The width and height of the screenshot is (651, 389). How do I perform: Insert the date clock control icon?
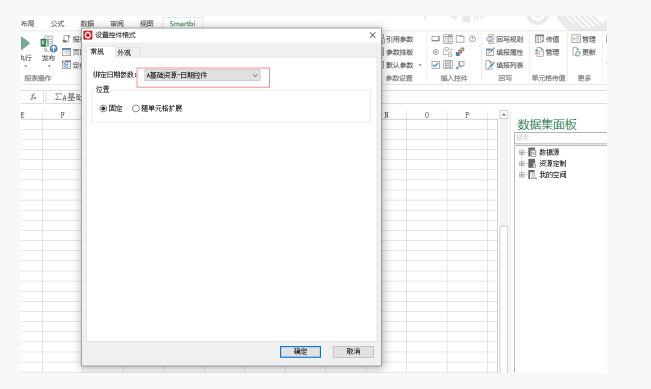(472, 39)
